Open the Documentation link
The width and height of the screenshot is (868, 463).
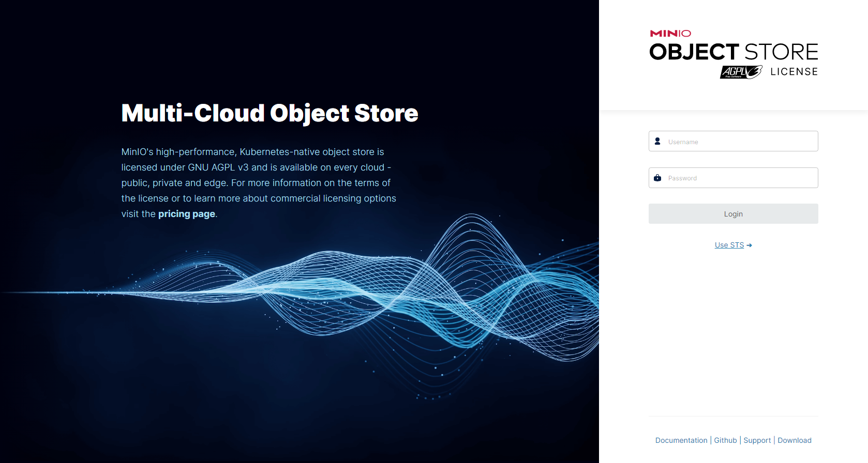point(681,440)
